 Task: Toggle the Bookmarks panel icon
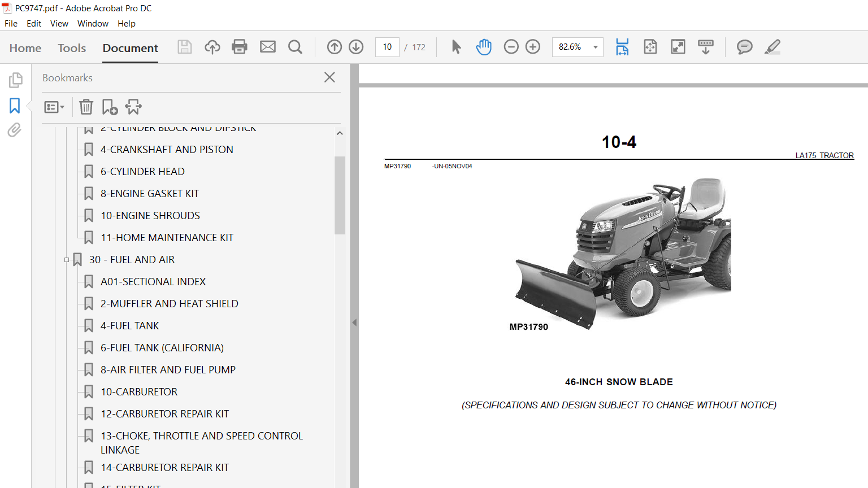pyautogui.click(x=15, y=106)
